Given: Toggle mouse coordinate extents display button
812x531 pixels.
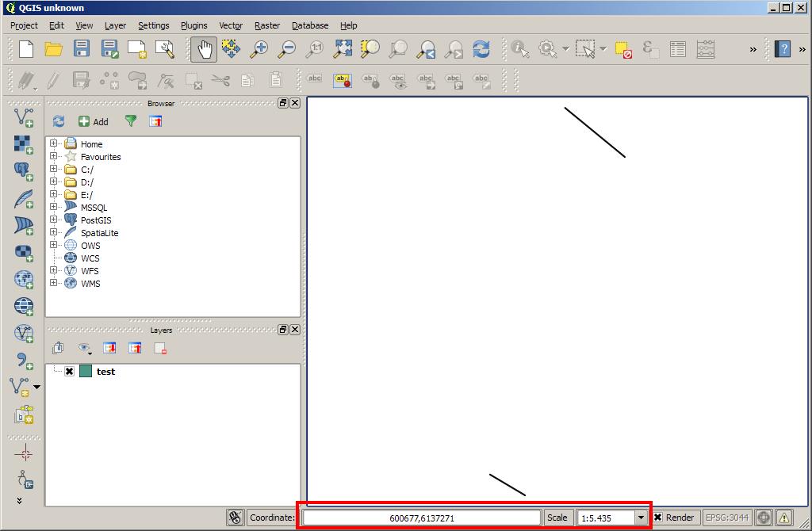Looking at the screenshot, I should [235, 518].
